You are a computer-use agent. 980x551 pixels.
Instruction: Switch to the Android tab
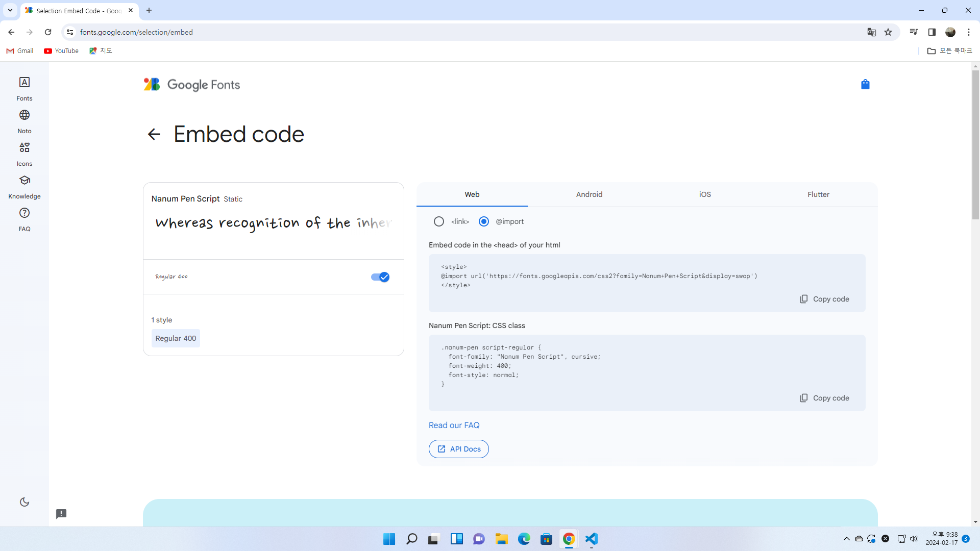[x=589, y=194]
